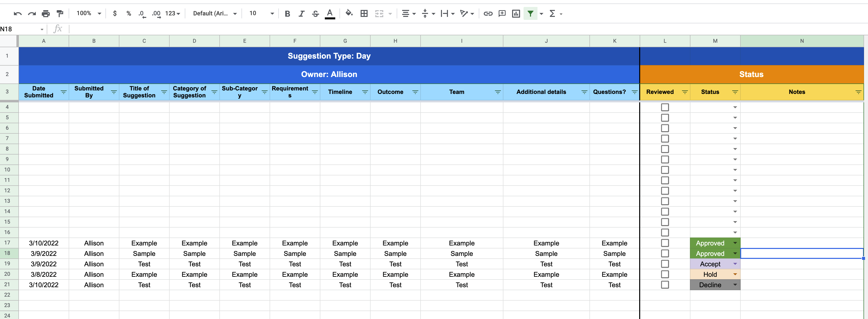Click the print icon
This screenshot has height=319, width=868.
46,13
